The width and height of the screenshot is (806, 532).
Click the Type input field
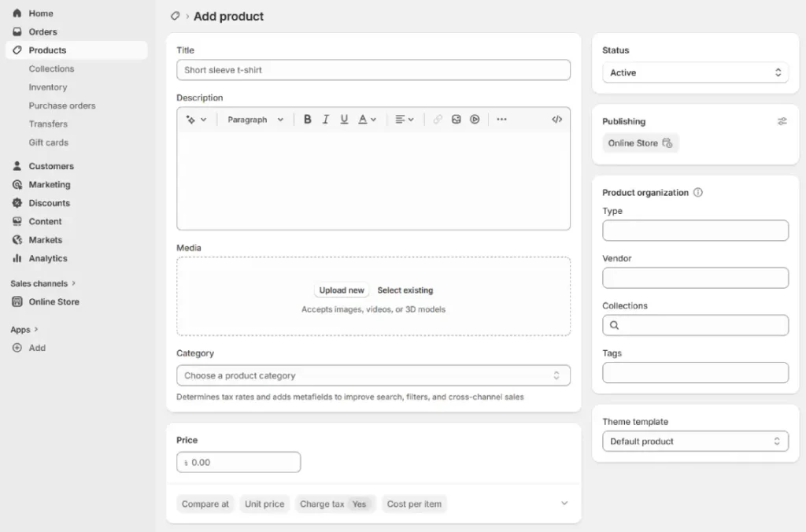(x=695, y=231)
